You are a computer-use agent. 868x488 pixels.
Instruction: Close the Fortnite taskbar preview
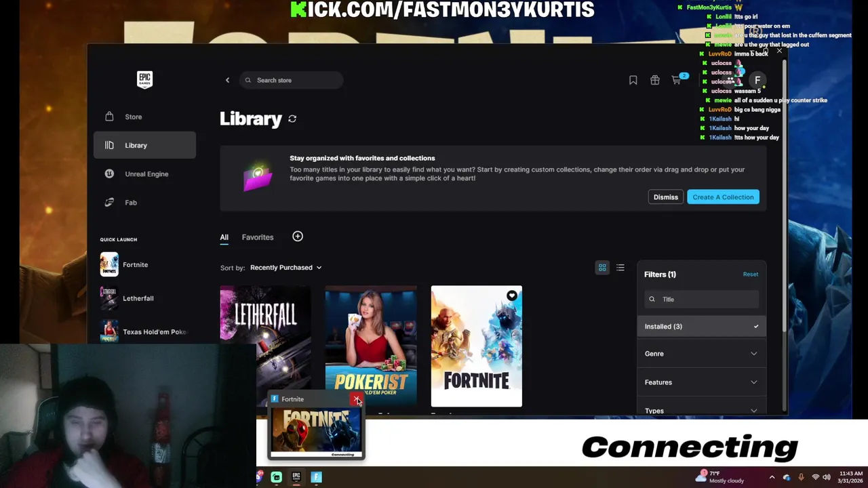point(357,399)
